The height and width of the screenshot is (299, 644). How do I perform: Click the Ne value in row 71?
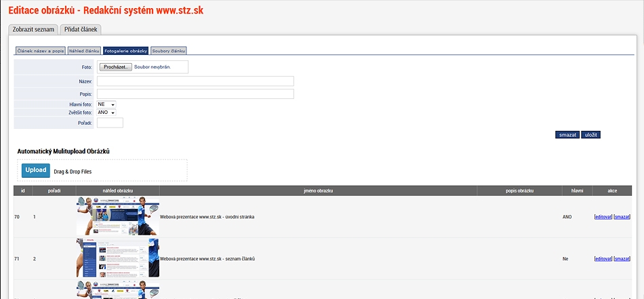point(565,259)
